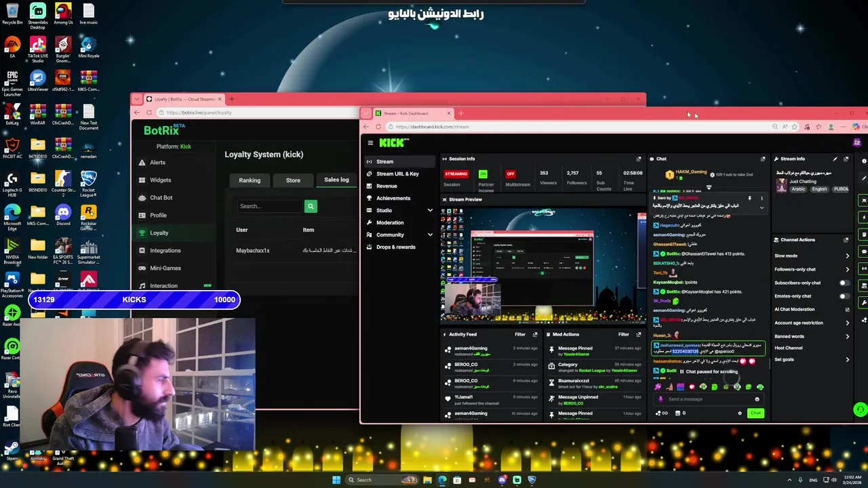Click the chat Send a message field

click(709, 399)
